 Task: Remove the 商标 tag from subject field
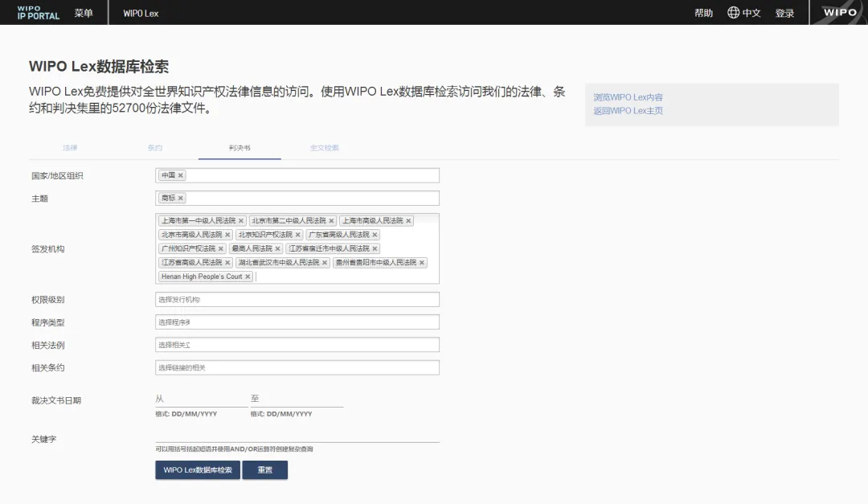tap(181, 199)
